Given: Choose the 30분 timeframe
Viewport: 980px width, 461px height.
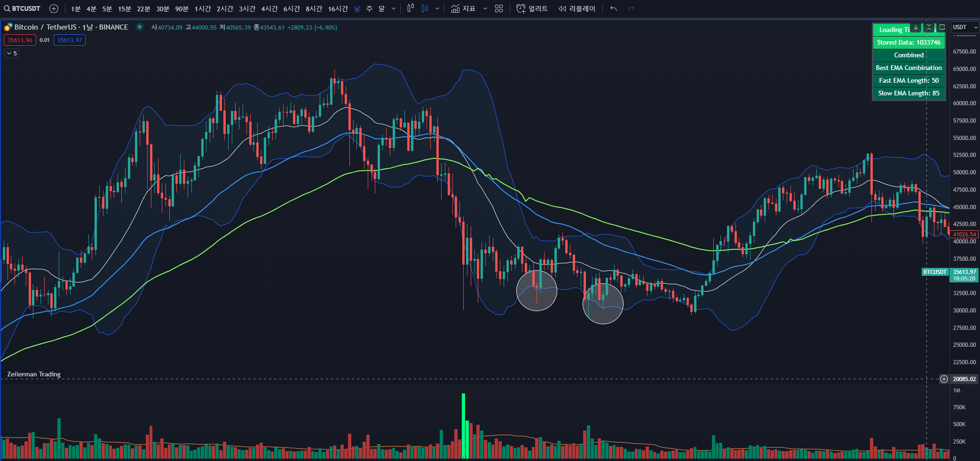Looking at the screenshot, I should (x=163, y=8).
